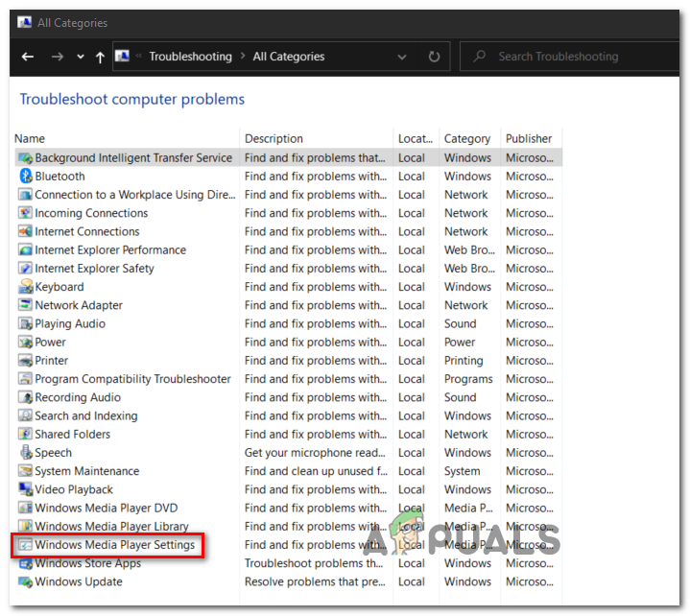Screen dimensions: 690x616
Task: Click the control panel icon in title bar
Action: pyautogui.click(x=25, y=22)
